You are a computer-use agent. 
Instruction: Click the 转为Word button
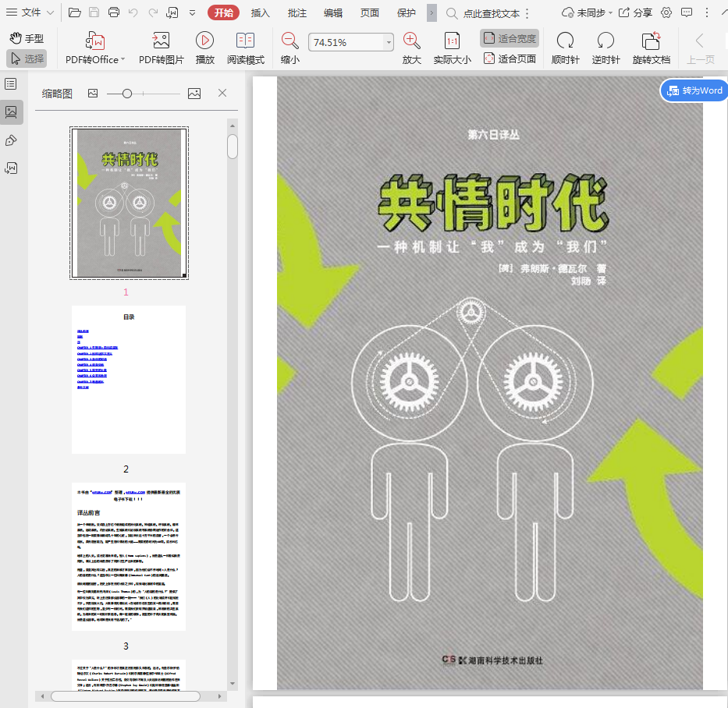pyautogui.click(x=694, y=90)
